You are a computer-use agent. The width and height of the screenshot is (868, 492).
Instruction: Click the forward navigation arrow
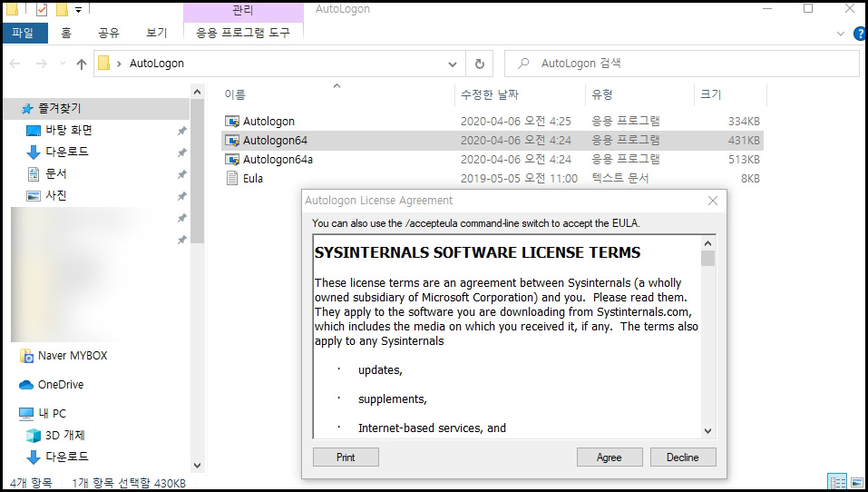pos(41,64)
